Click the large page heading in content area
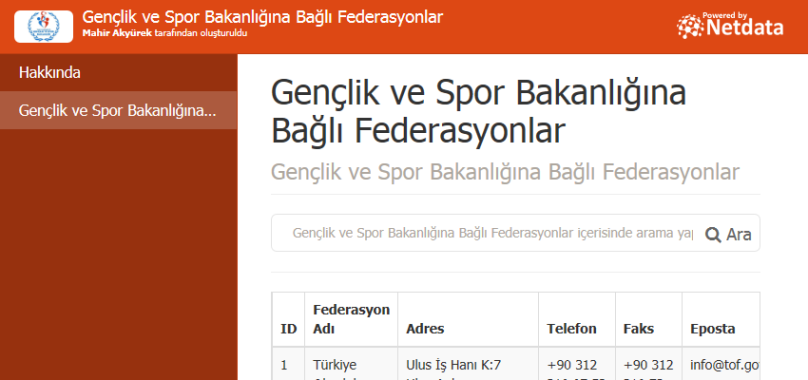The width and height of the screenshot is (808, 380). click(479, 112)
